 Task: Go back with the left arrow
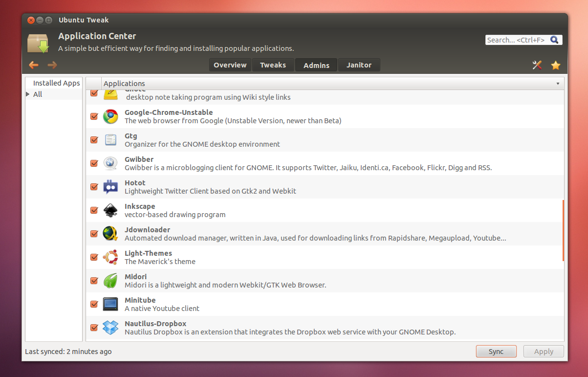coord(34,65)
